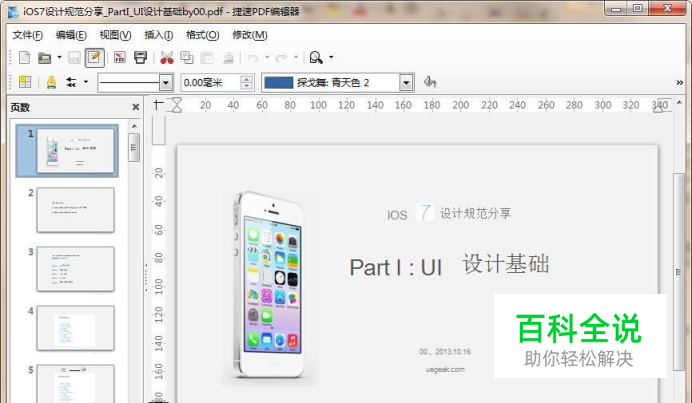
Task: Click the 设计基础 heading text
Action: pos(506,264)
